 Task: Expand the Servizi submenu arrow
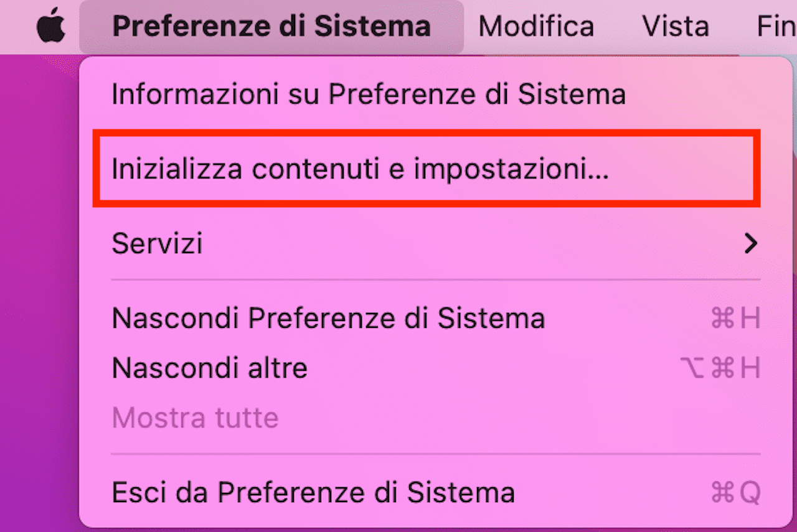point(752,243)
